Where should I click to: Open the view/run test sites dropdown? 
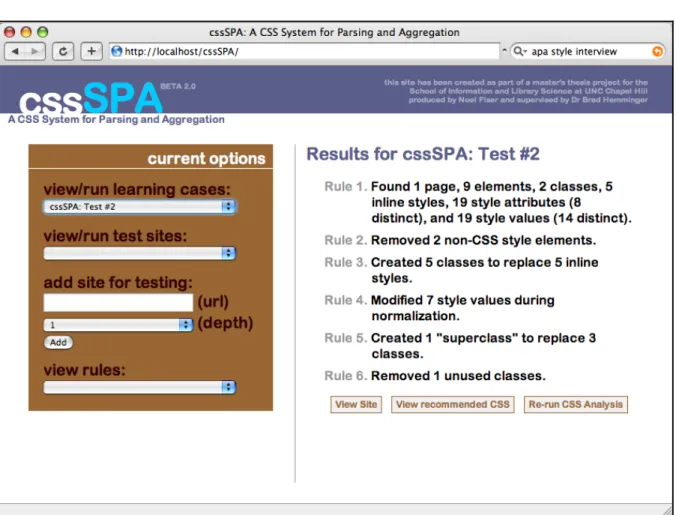[140, 253]
